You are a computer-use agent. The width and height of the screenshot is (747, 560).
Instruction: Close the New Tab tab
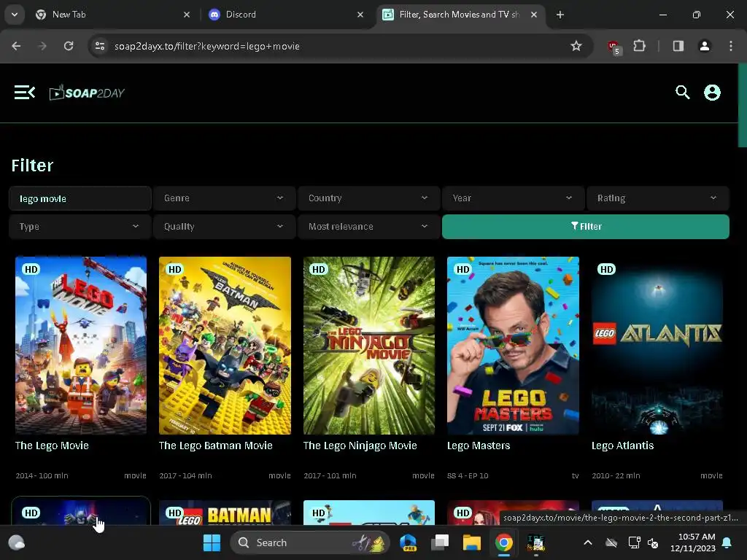coord(187,15)
